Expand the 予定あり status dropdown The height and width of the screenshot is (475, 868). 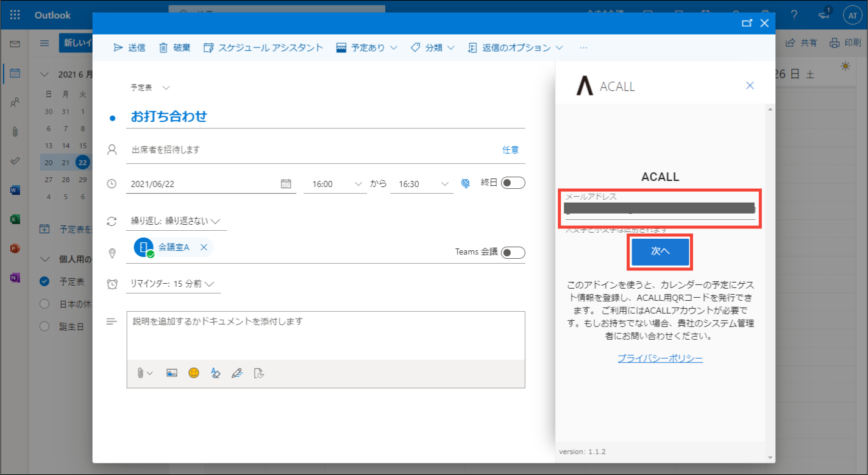[367, 47]
